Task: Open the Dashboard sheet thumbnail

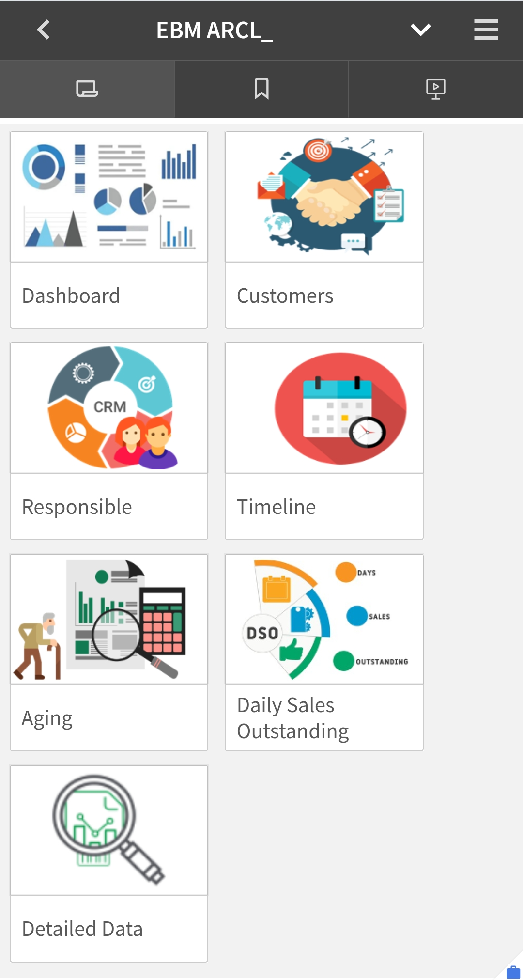Action: pyautogui.click(x=109, y=197)
